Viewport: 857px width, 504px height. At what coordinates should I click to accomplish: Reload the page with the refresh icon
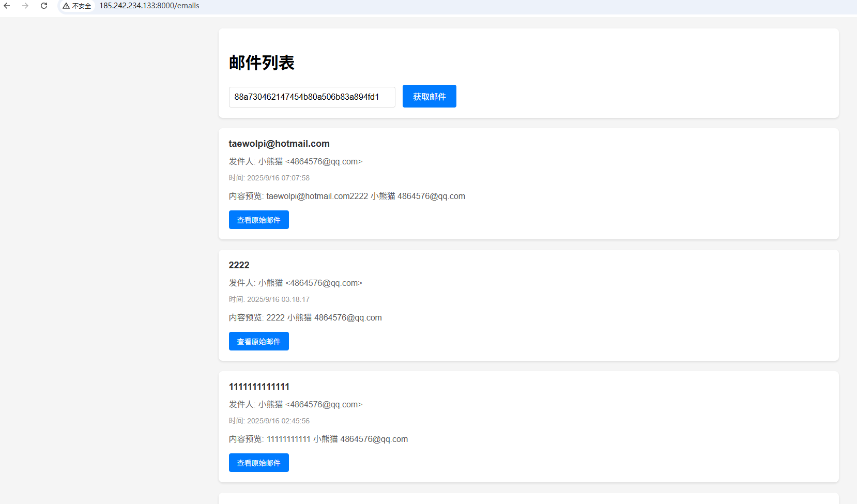coord(44,6)
